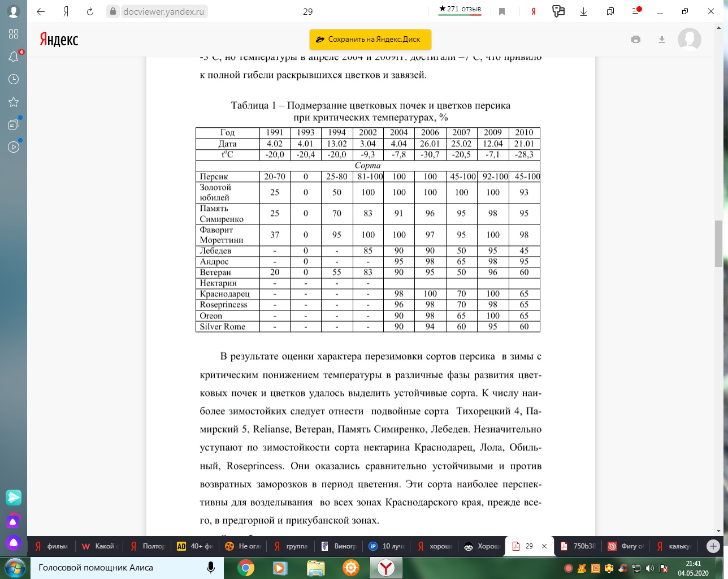
Task: Select the Память Симиренко row label
Action: 222,214
